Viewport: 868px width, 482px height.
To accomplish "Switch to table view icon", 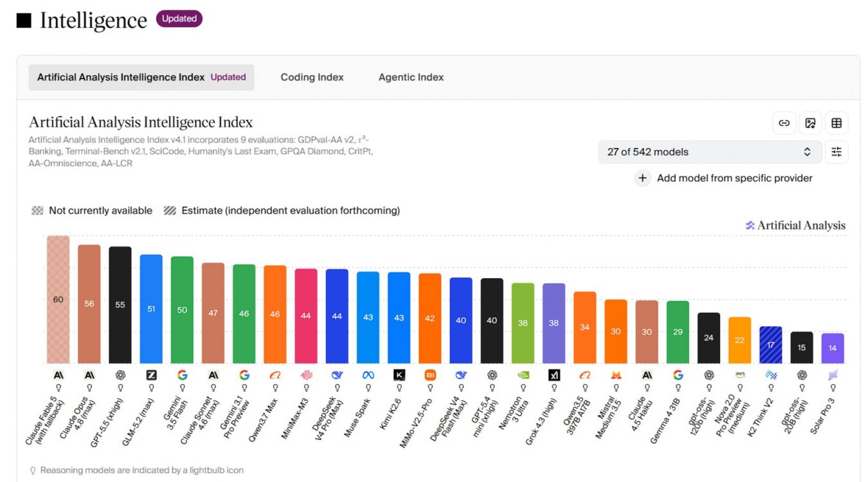I will [x=836, y=123].
